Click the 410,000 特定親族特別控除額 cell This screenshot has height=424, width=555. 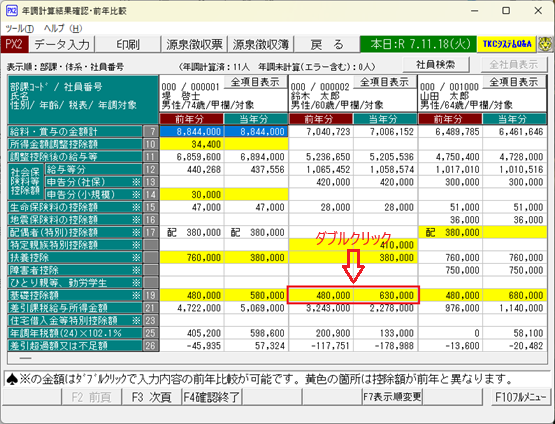coord(385,245)
